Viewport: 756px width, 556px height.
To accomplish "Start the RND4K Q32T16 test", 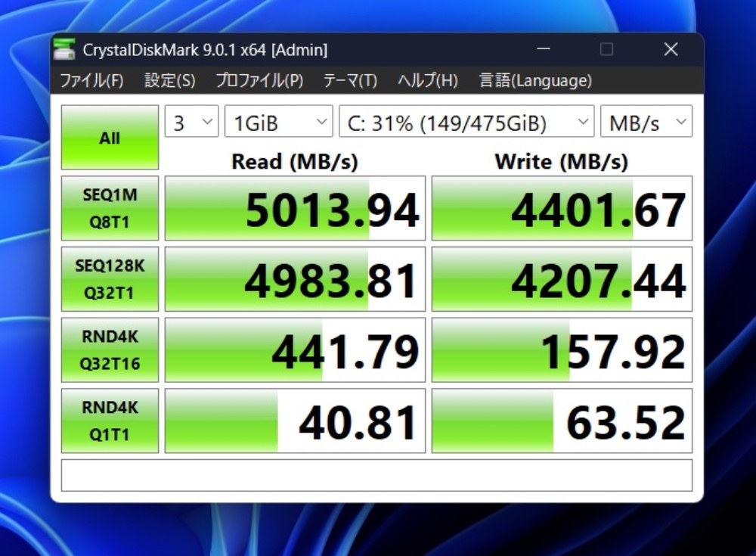I will click(110, 350).
